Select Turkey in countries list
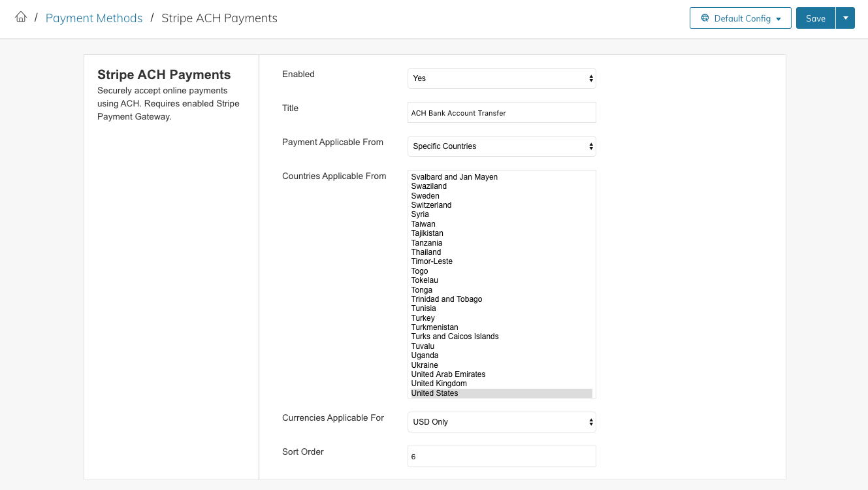 pos(500,318)
